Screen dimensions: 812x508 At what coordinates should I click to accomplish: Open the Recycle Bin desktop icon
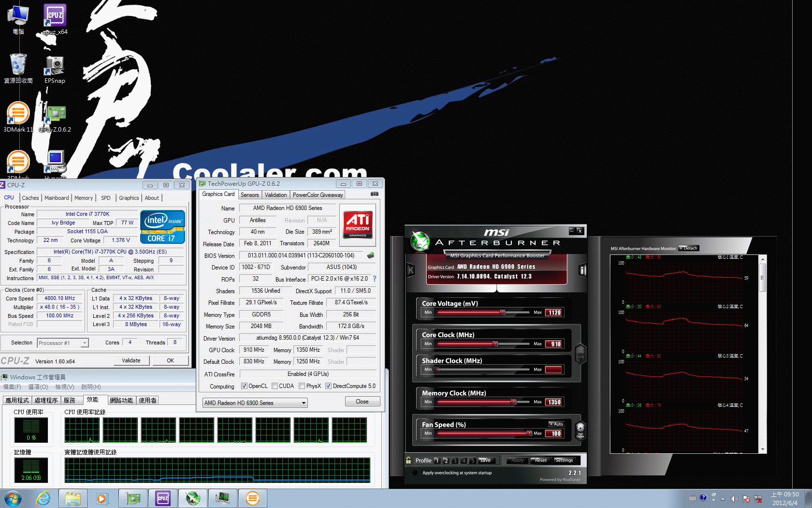[18, 68]
